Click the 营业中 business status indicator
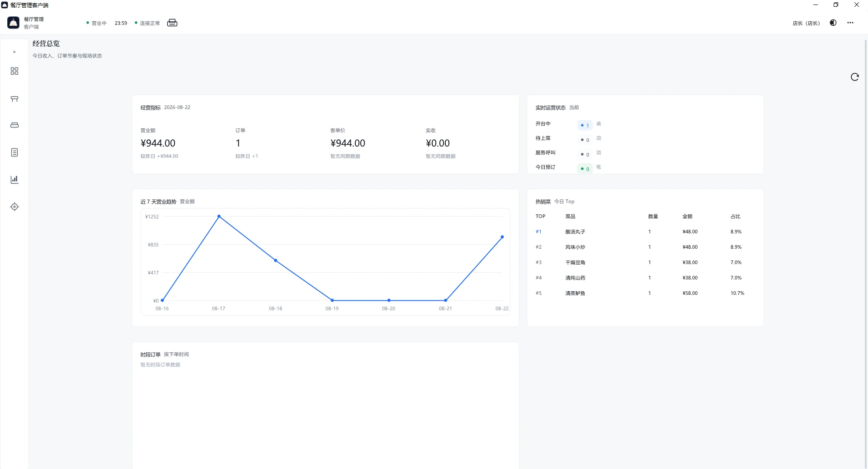Screen dimensions: 868x469 [96, 23]
